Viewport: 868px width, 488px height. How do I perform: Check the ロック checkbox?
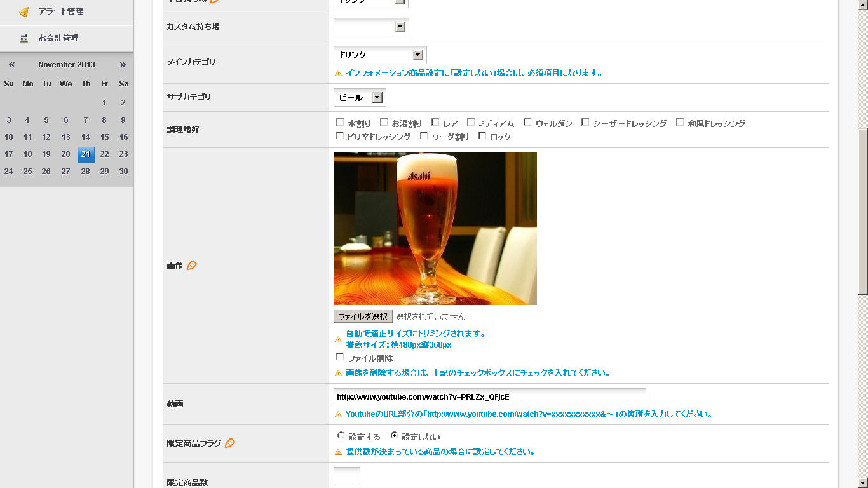click(482, 135)
